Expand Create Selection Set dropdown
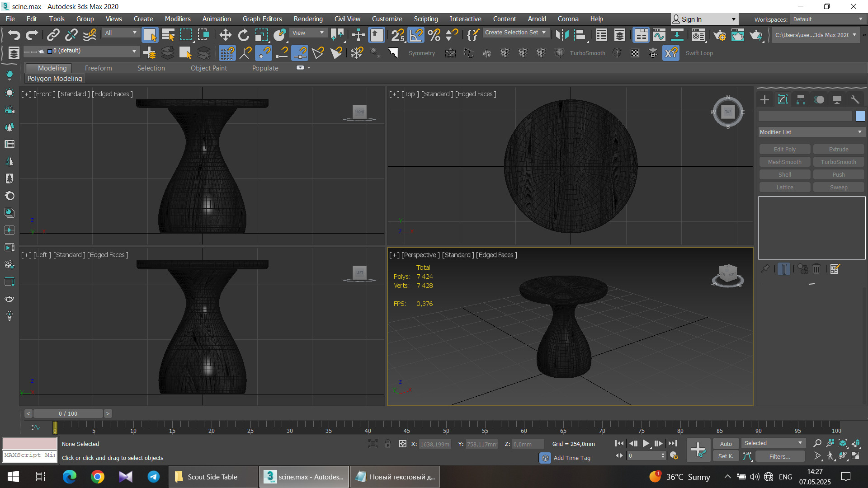This screenshot has height=488, width=868. point(515,33)
